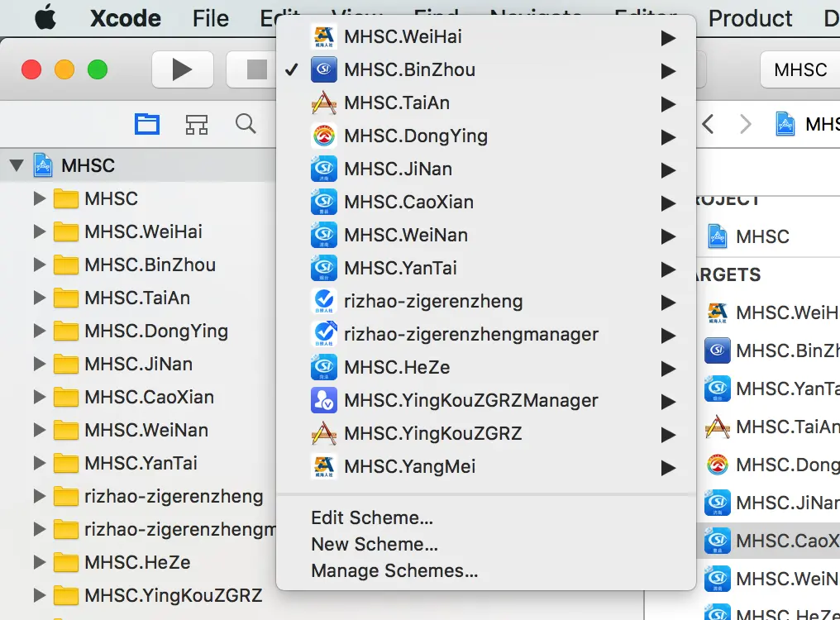This screenshot has height=620, width=840.
Task: Choose MHSC.TaiAn scheme in popup menu
Action: coord(486,103)
